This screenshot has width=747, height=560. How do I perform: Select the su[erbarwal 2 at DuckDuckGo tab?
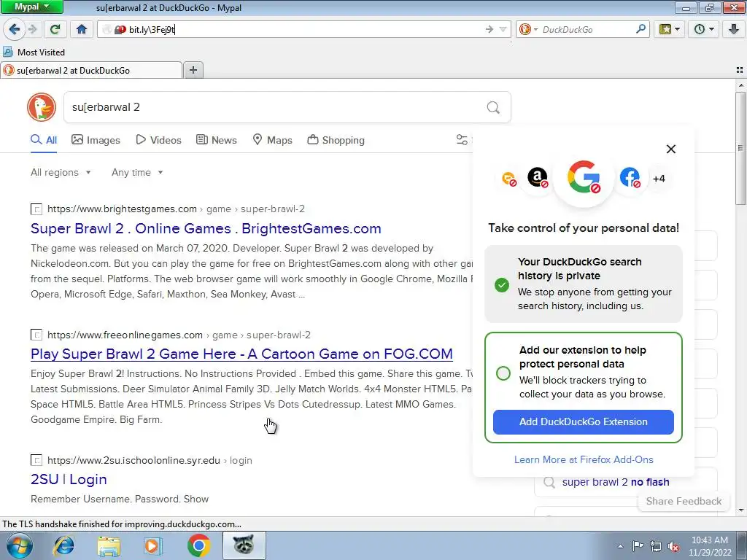tap(90, 71)
